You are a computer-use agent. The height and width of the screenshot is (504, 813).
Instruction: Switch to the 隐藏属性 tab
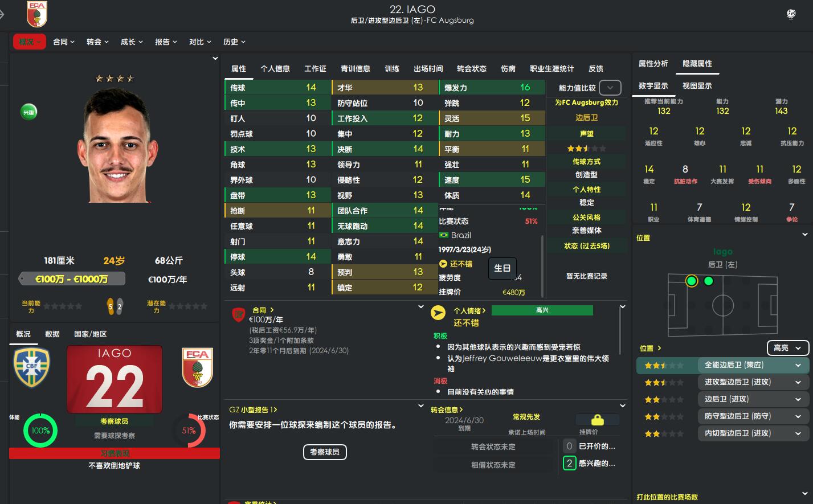(x=697, y=64)
